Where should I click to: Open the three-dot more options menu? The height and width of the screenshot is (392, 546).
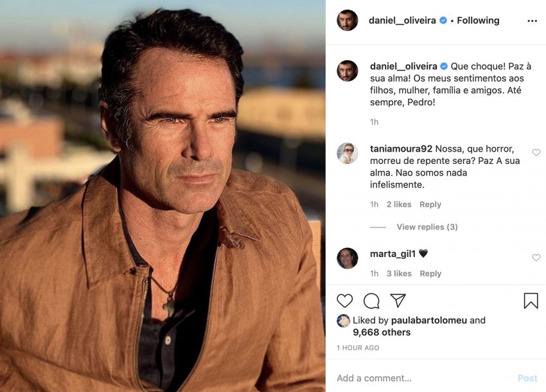point(532,21)
